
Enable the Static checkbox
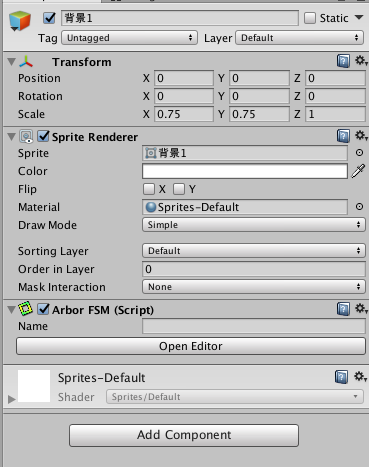point(310,18)
